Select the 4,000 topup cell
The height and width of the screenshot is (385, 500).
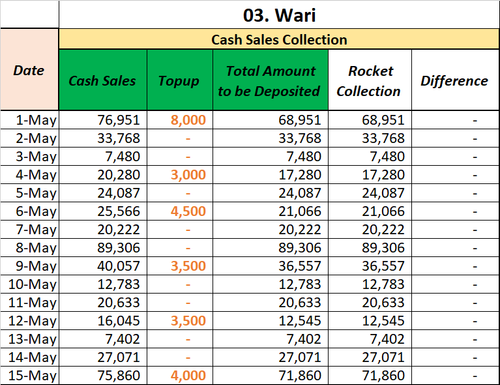pyautogui.click(x=179, y=375)
